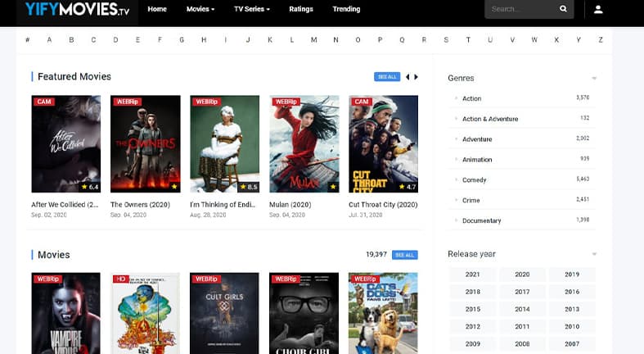
Task: Filter by release year 2019
Action: (572, 275)
